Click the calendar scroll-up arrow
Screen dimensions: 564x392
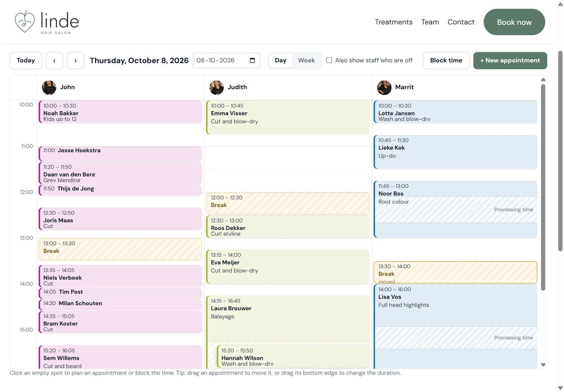(x=543, y=80)
